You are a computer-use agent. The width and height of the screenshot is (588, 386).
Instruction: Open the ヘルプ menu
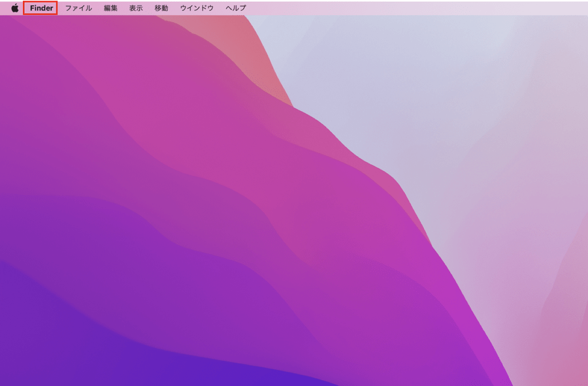tap(236, 8)
